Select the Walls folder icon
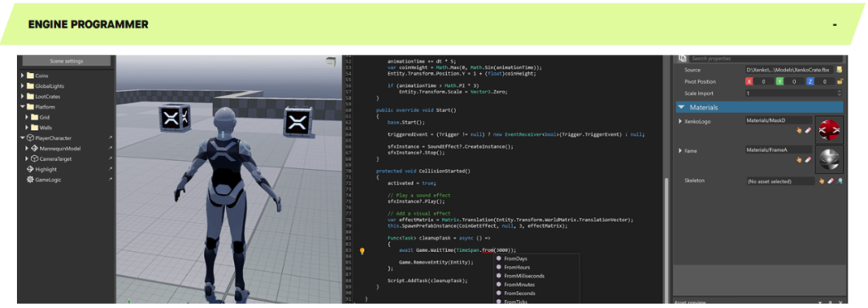The width and height of the screenshot is (868, 308). tap(35, 127)
